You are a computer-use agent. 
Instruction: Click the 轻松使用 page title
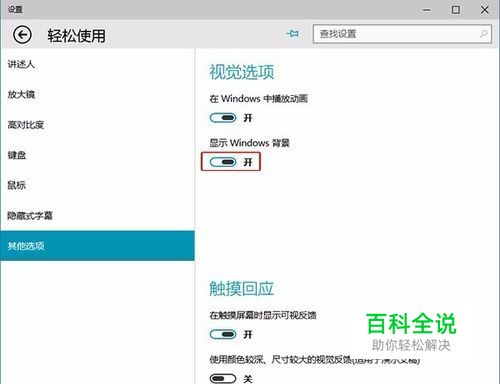(76, 36)
